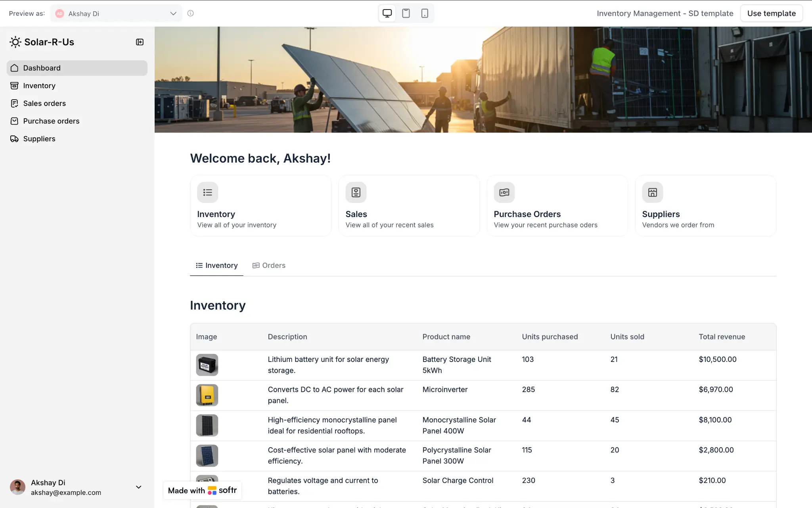Click 'Polycrystalline Solar Panel 300W' cell

pos(457,456)
